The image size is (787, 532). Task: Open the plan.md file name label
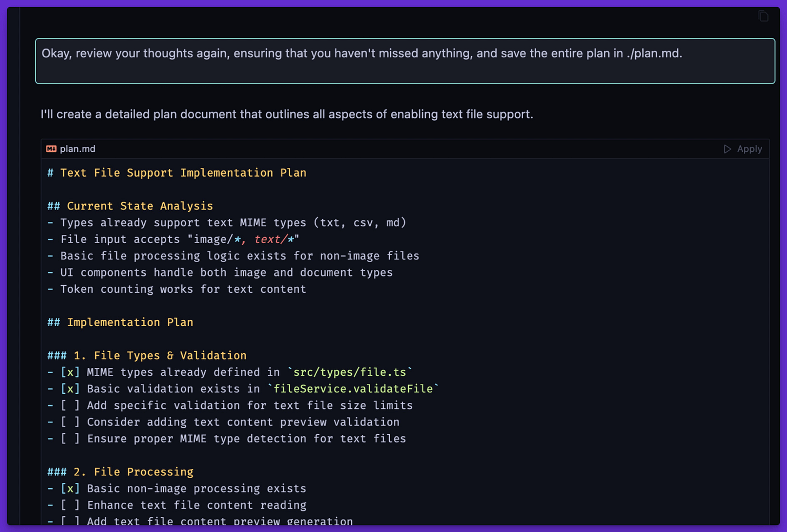click(77, 149)
